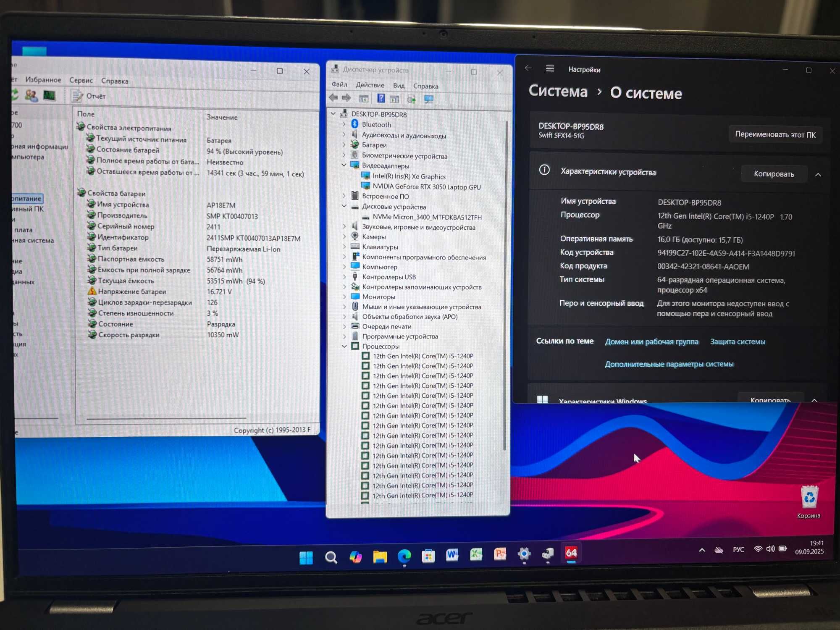Collapse the Видеоадаптеры node
The height and width of the screenshot is (630, 840).
pyautogui.click(x=344, y=165)
